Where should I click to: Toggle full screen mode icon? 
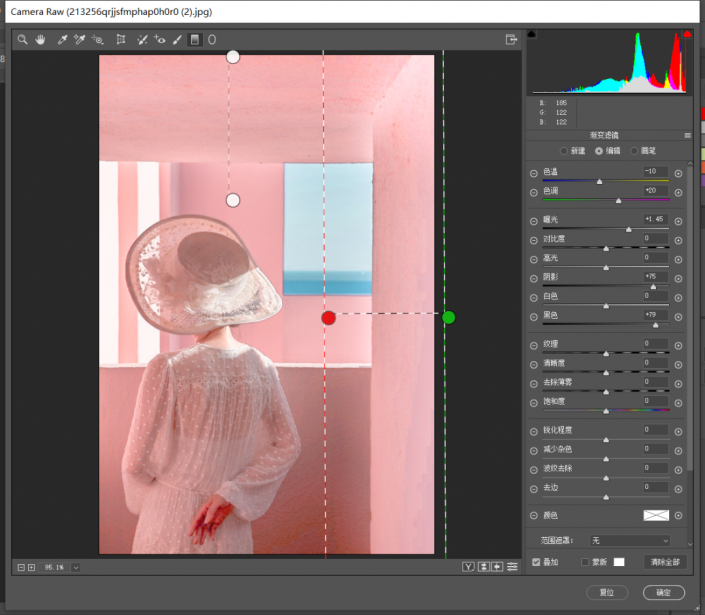coord(511,40)
